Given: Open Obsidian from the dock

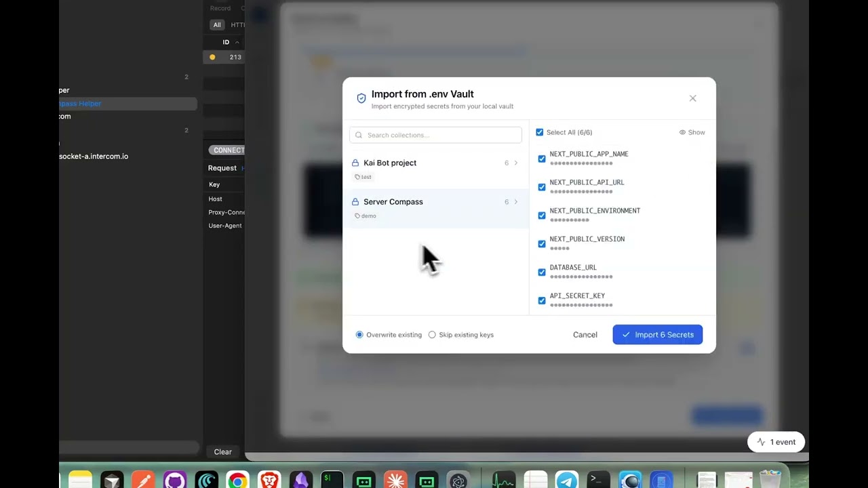Looking at the screenshot, I should coord(301,480).
